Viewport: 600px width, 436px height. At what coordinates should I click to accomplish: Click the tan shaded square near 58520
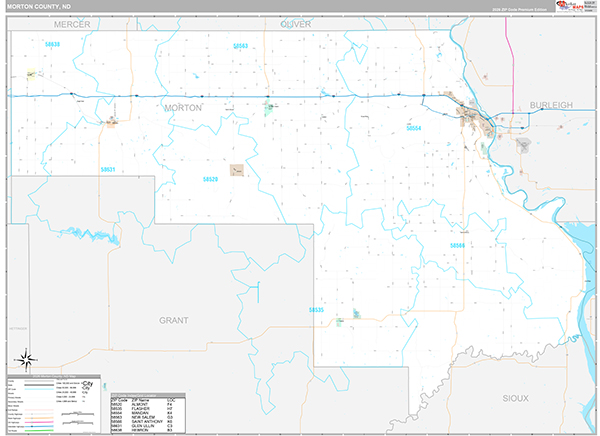point(237,171)
